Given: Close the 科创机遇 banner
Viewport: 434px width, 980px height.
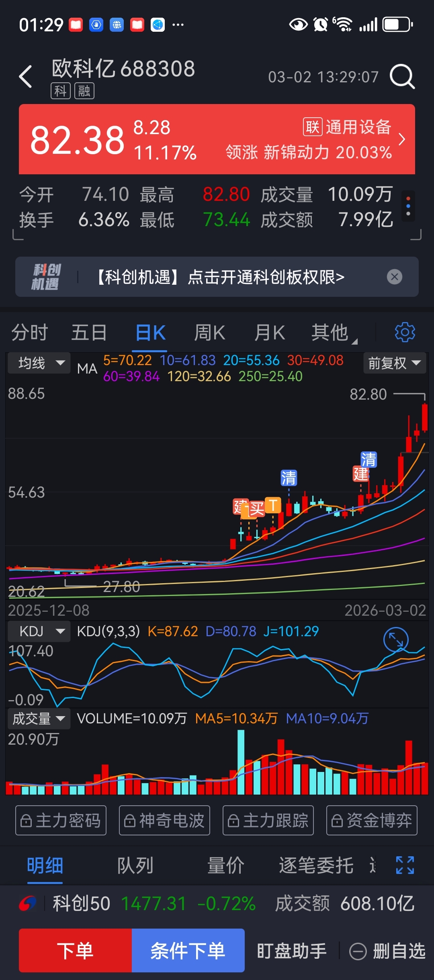Looking at the screenshot, I should [x=395, y=277].
